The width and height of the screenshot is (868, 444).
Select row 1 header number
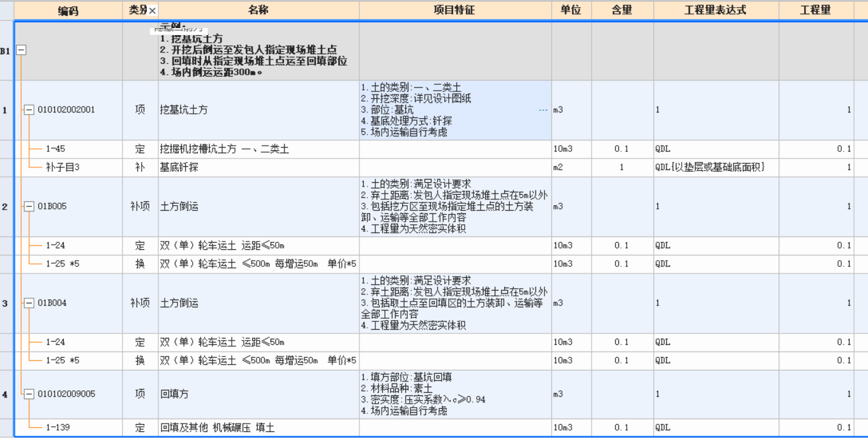6,110
